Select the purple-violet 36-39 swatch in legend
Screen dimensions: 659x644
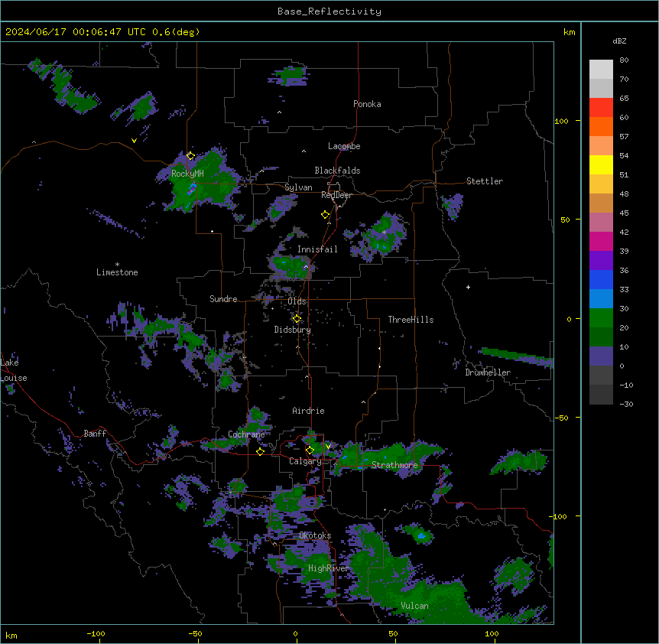601,260
